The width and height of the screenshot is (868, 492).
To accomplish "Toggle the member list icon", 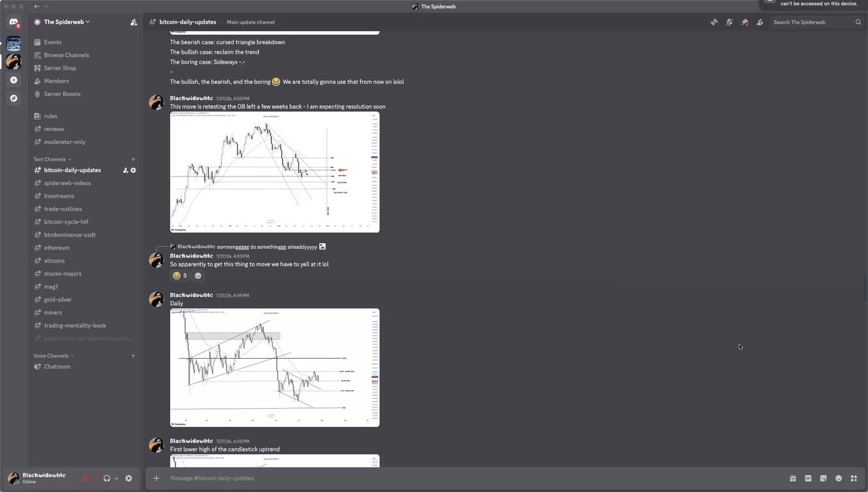I will click(759, 22).
